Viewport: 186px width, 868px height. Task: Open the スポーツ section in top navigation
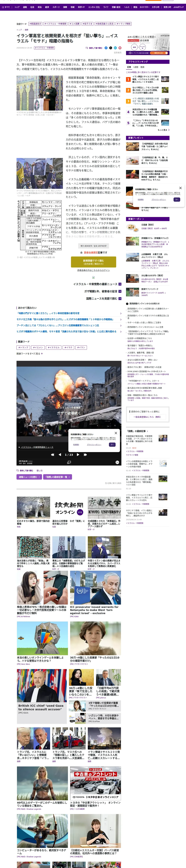[x=56, y=7]
